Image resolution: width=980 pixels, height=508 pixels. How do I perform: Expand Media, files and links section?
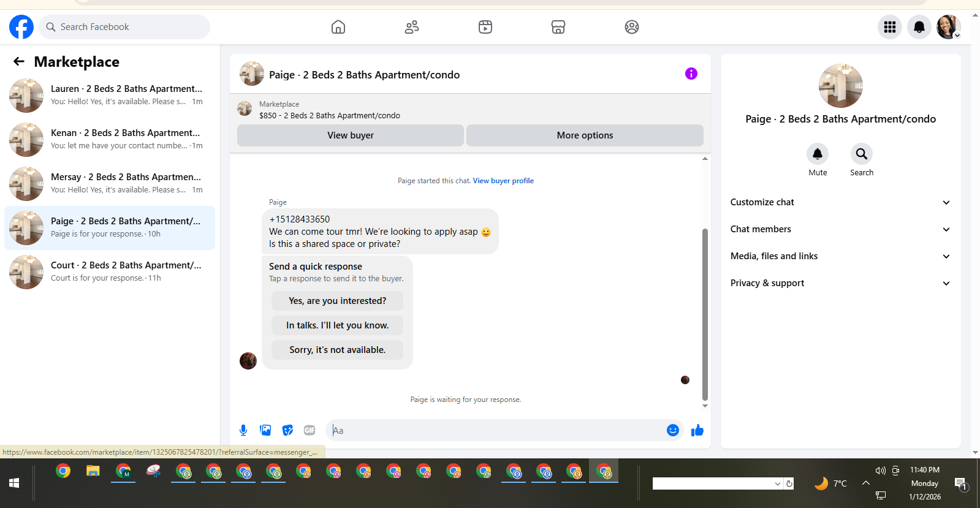(840, 256)
